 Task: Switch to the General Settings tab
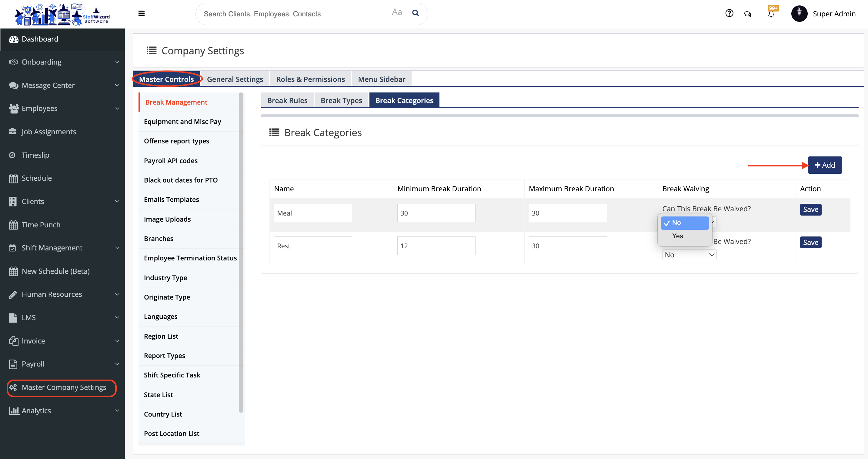235,79
